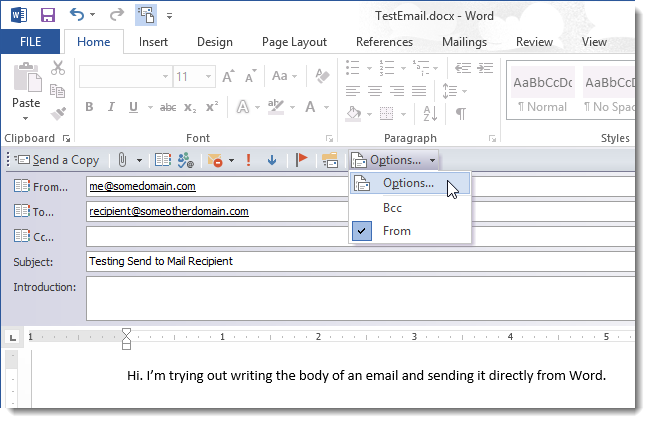This screenshot has height=423, width=650.
Task: Uncheck From in the Options menu
Action: (x=410, y=231)
